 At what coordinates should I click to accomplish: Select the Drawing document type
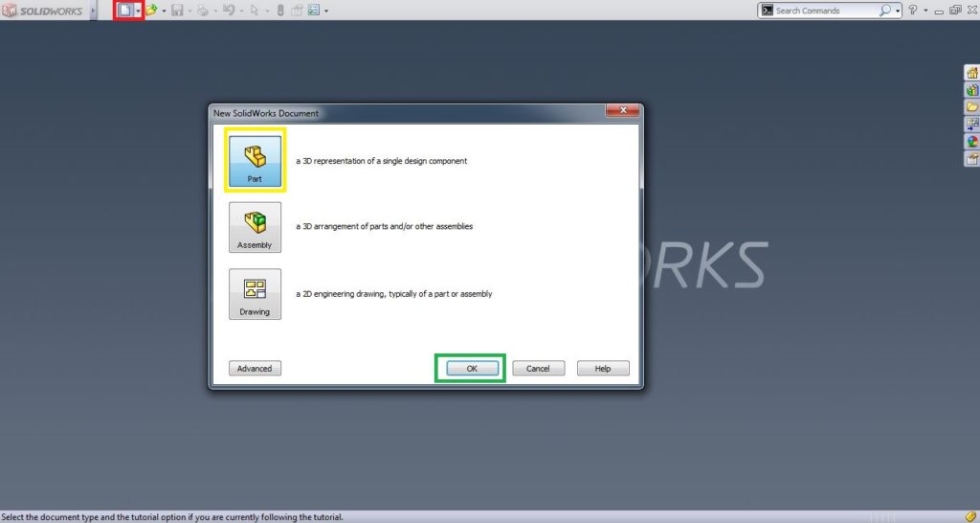tap(255, 294)
